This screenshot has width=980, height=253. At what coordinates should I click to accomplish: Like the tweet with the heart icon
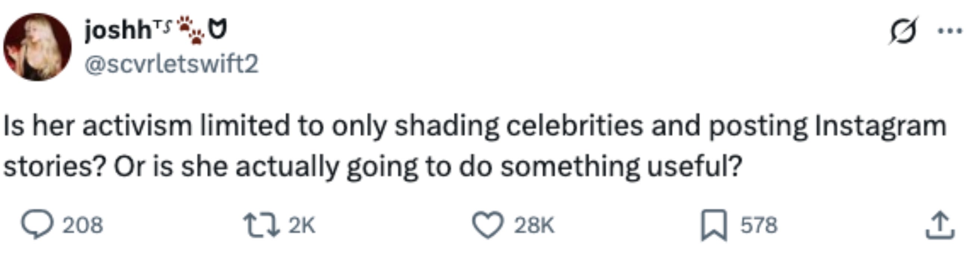488,225
